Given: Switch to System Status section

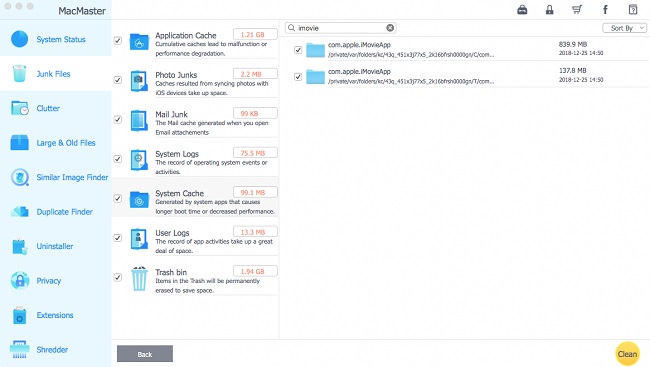Looking at the screenshot, I should coord(61,39).
